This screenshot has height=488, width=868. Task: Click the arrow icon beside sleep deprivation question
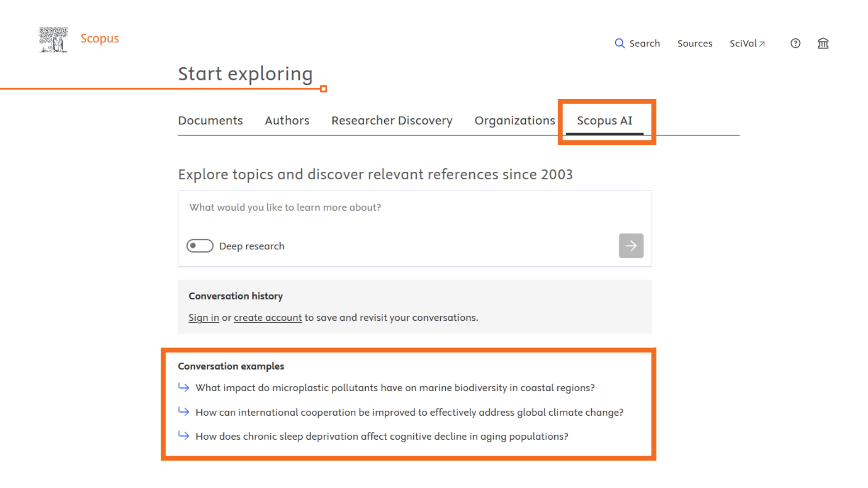point(184,435)
